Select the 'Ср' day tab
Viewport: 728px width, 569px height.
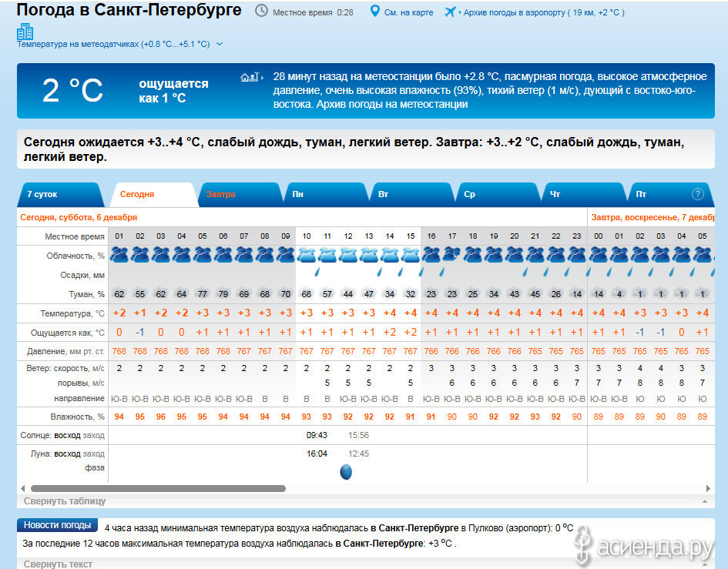469,194
